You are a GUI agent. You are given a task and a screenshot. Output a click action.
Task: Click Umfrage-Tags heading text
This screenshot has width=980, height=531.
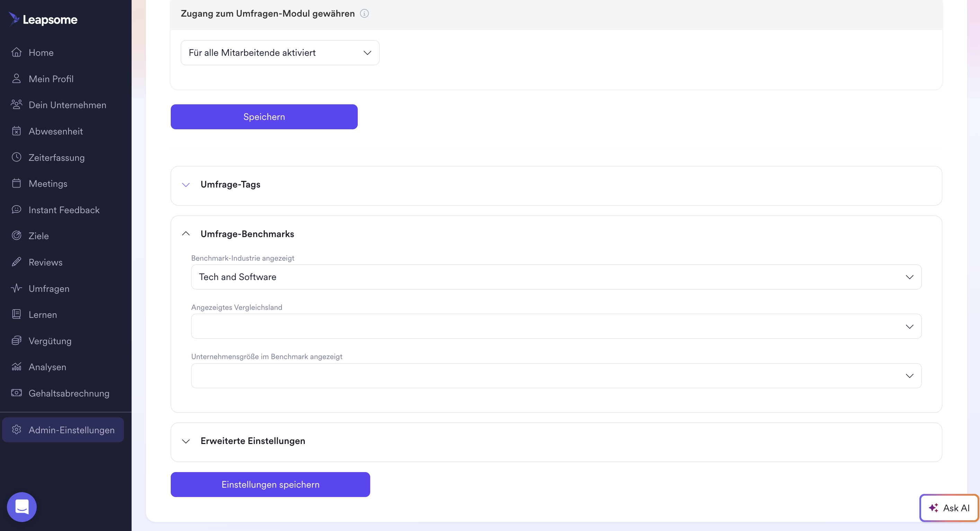coord(231,184)
